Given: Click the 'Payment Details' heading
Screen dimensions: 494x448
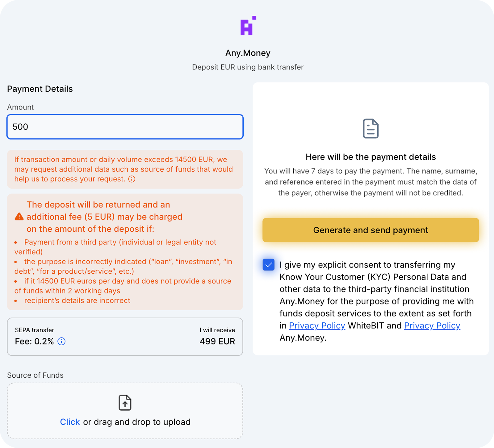Looking at the screenshot, I should [x=40, y=89].
